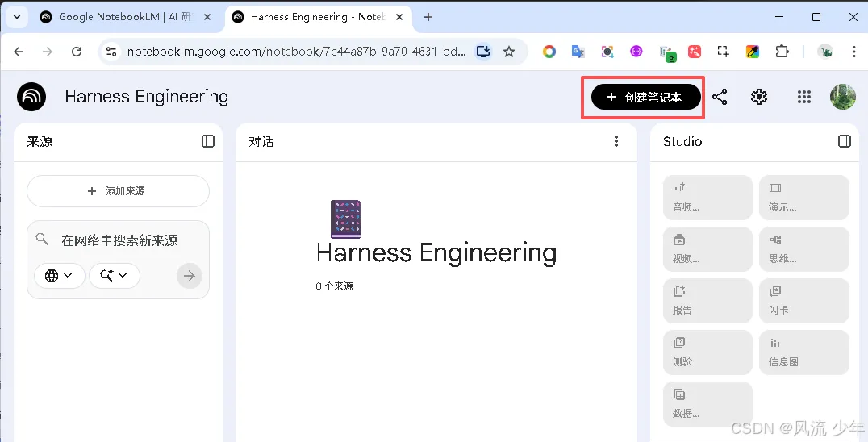
Task: Click the 数据 data table tile
Action: (x=707, y=403)
